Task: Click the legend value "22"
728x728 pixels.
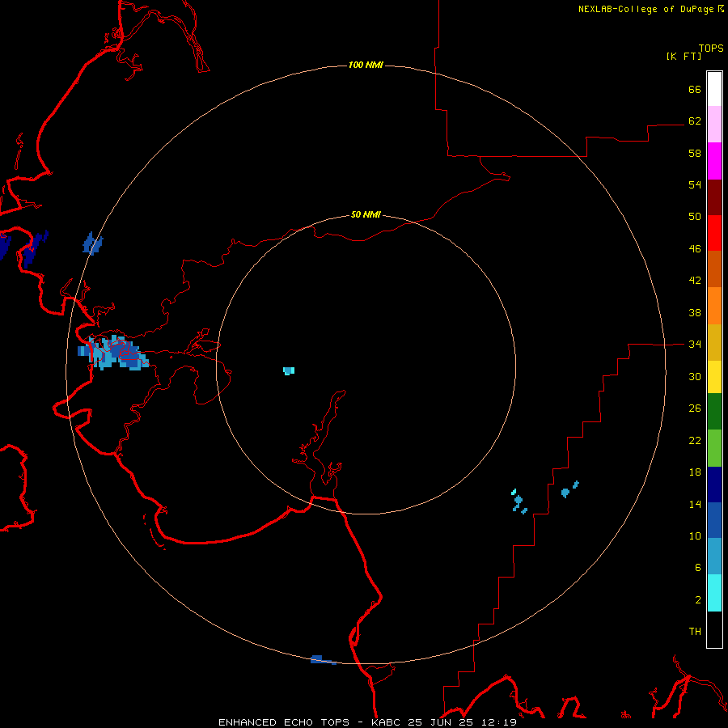Action: (x=695, y=440)
